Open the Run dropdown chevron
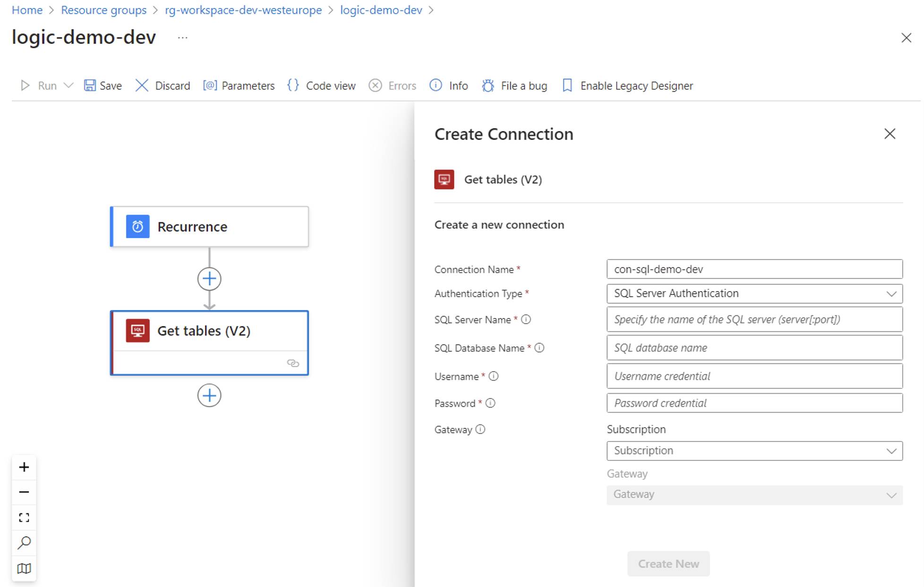The height and width of the screenshot is (587, 924). click(68, 86)
